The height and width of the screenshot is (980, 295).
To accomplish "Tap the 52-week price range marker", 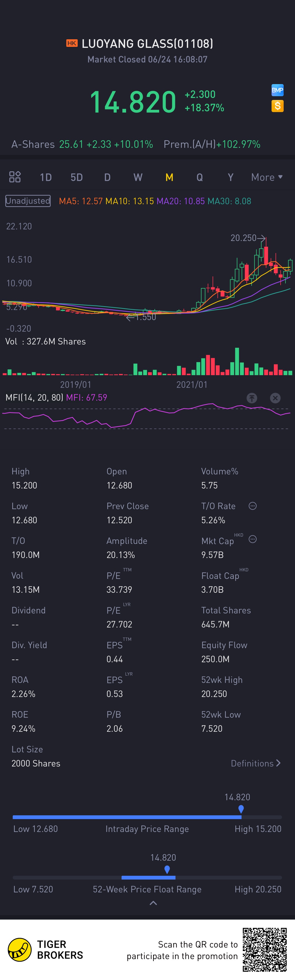I will click(167, 869).
